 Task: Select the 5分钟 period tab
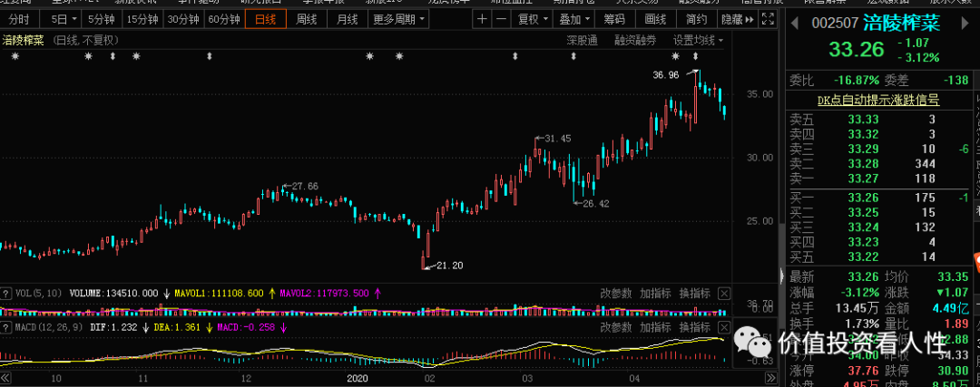point(101,19)
